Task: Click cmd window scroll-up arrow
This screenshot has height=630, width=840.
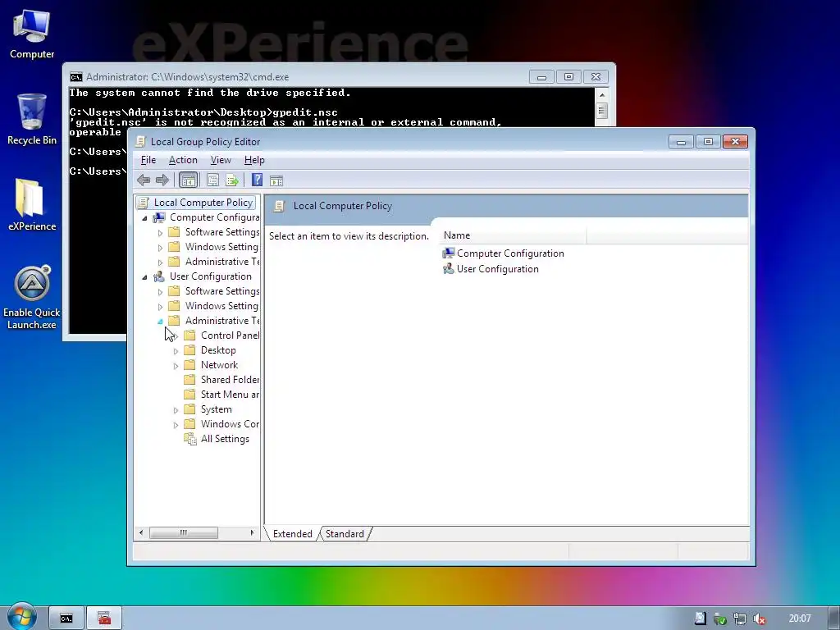Action: [x=602, y=95]
